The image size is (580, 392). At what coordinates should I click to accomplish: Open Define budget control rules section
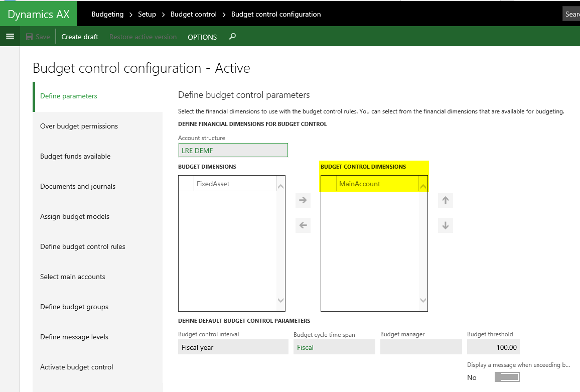[x=83, y=246]
